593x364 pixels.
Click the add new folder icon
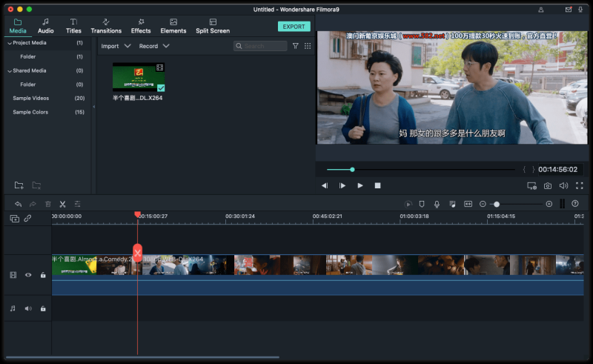(x=19, y=185)
